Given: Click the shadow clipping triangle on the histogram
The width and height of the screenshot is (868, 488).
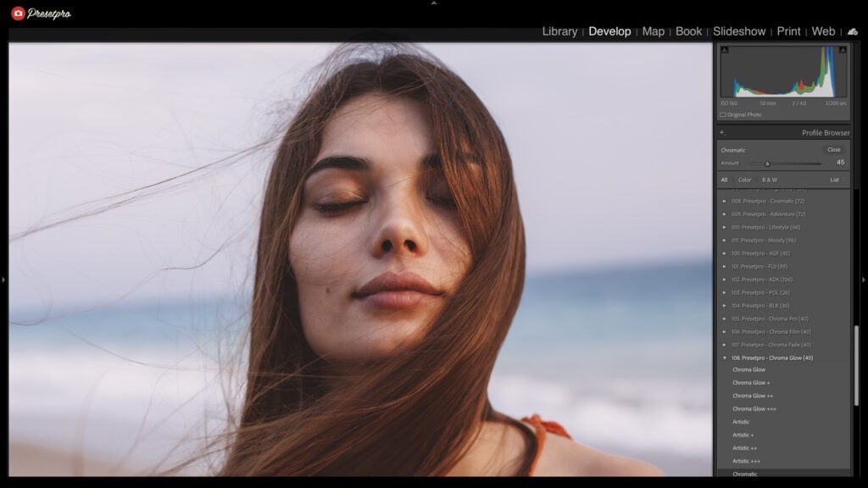Looking at the screenshot, I should [725, 50].
